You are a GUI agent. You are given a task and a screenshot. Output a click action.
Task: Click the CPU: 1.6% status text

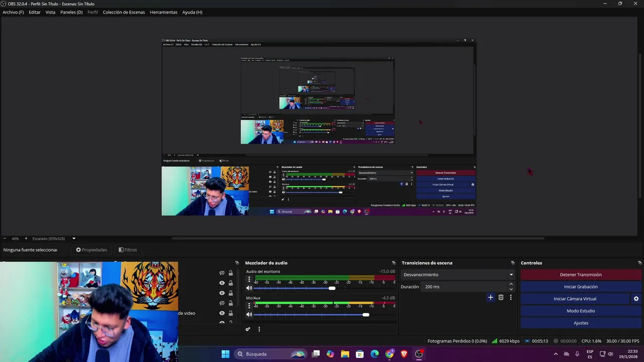point(591,341)
